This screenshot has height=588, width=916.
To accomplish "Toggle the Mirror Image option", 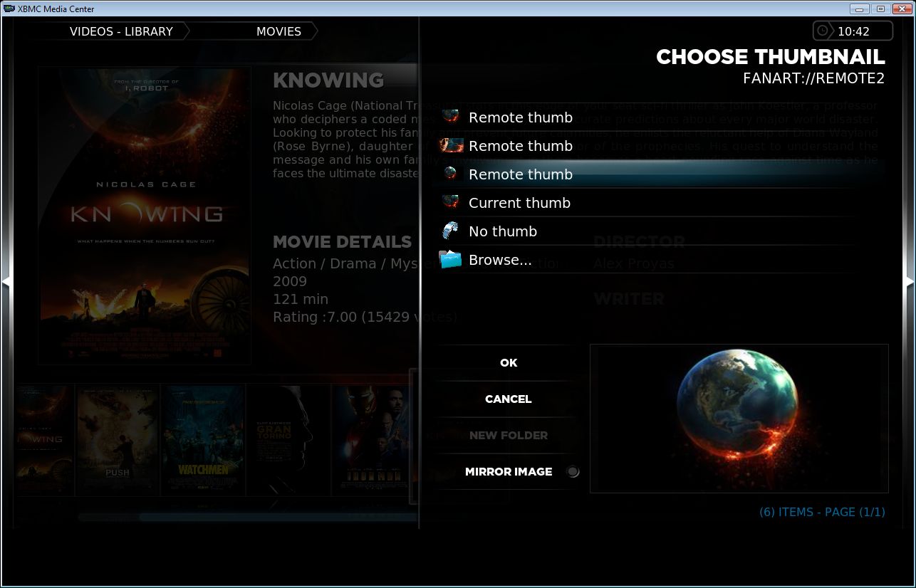I will click(574, 471).
